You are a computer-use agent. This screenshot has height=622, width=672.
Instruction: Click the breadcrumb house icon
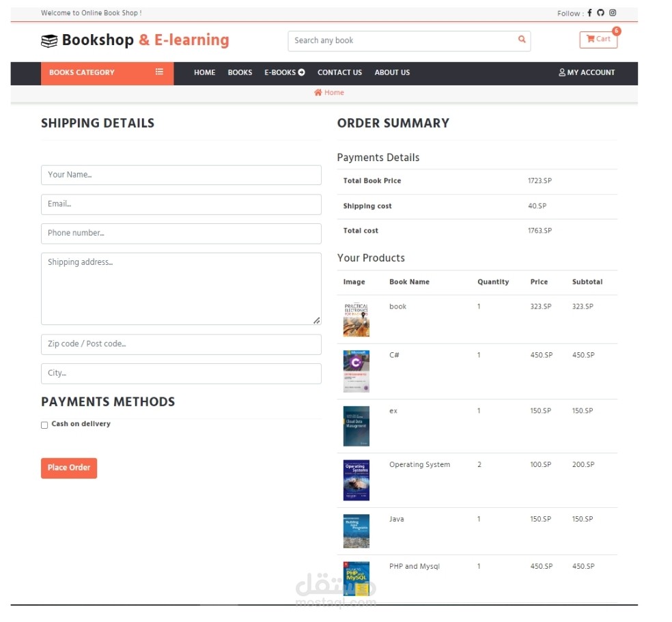tap(318, 93)
